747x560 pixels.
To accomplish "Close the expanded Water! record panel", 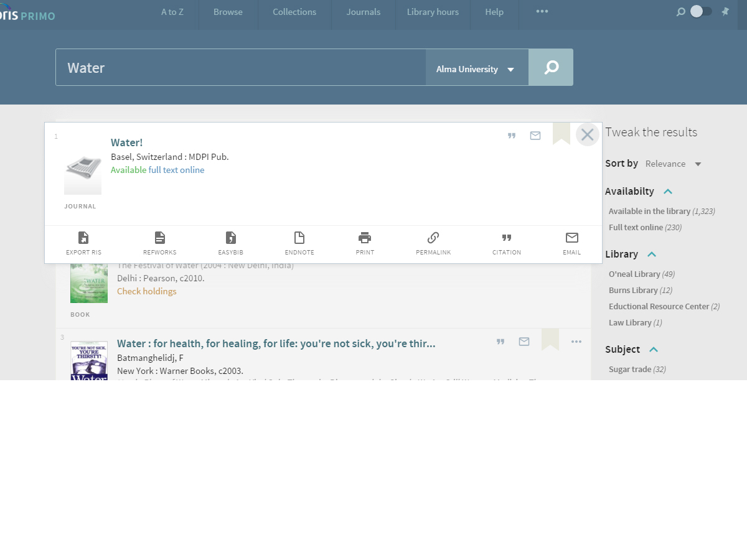I will pyautogui.click(x=587, y=134).
